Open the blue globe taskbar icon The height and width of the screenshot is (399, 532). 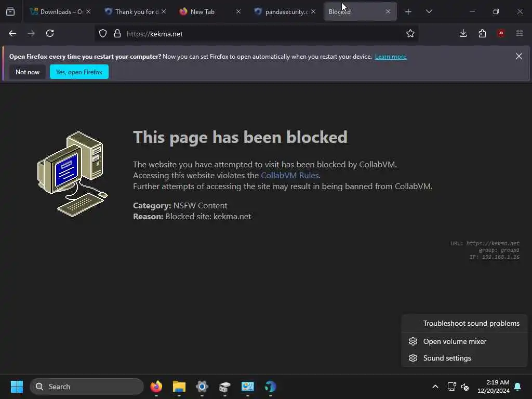click(x=270, y=387)
